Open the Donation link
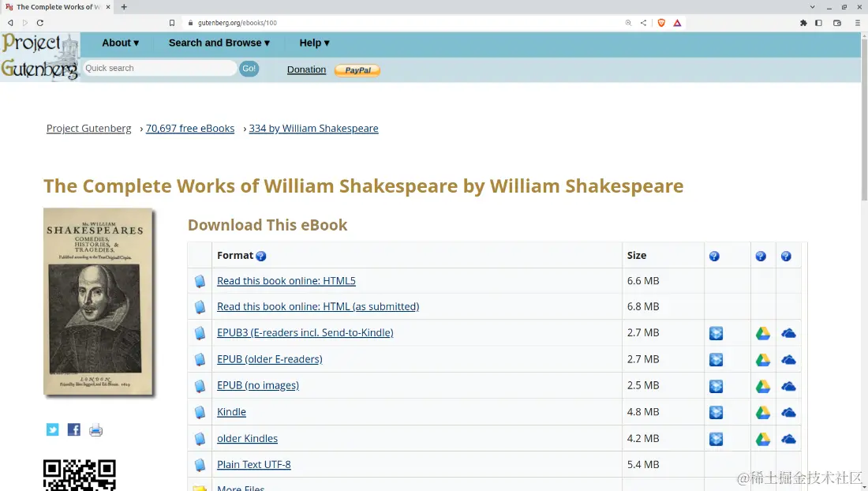 [306, 69]
